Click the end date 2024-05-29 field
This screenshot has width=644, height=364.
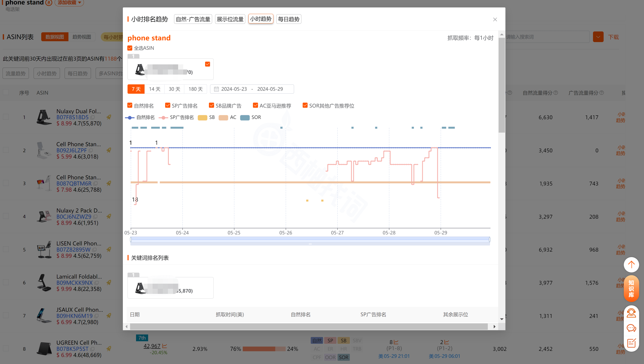coord(270,89)
